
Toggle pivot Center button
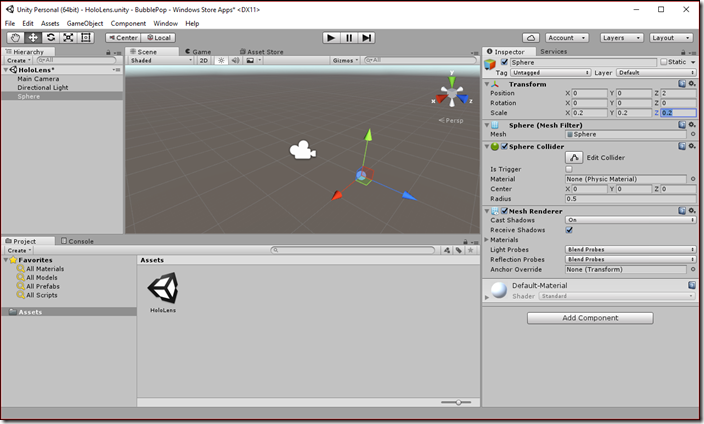point(123,38)
